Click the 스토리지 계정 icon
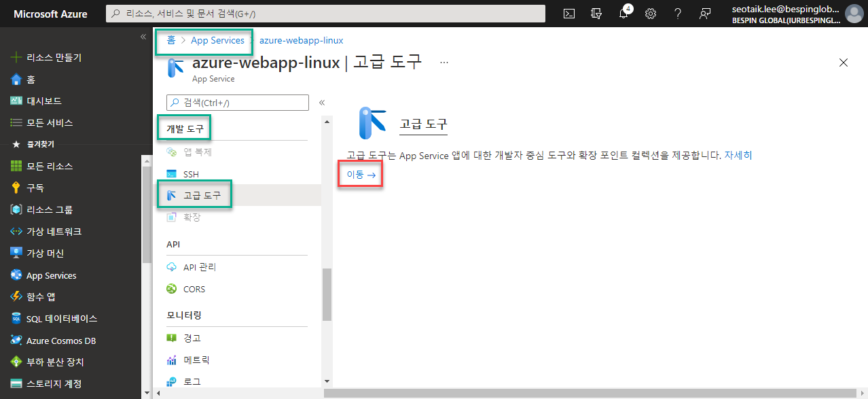Viewport: 868px width, 399px height. click(x=17, y=383)
